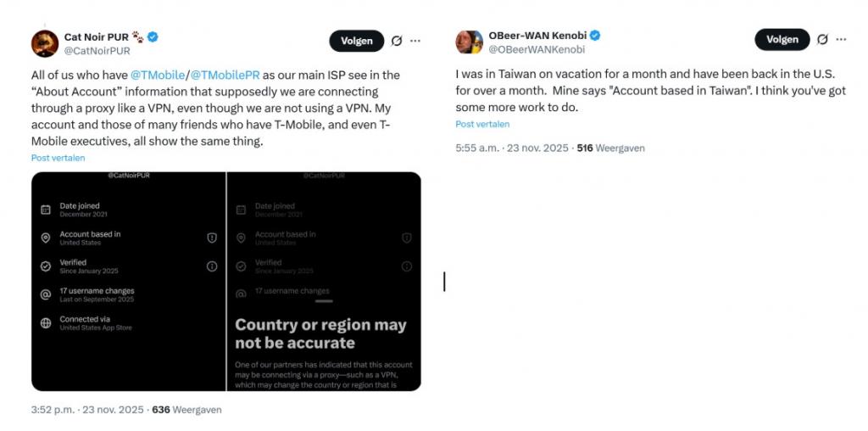Screen dimensions: 868x431
Task: Open the @TMobile mention link
Action: [158, 76]
